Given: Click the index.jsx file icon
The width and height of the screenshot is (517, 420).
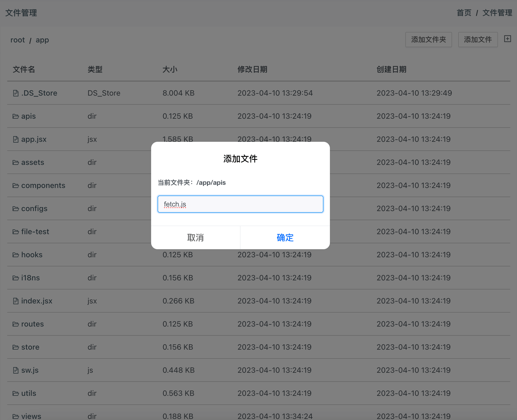Looking at the screenshot, I should coord(16,301).
